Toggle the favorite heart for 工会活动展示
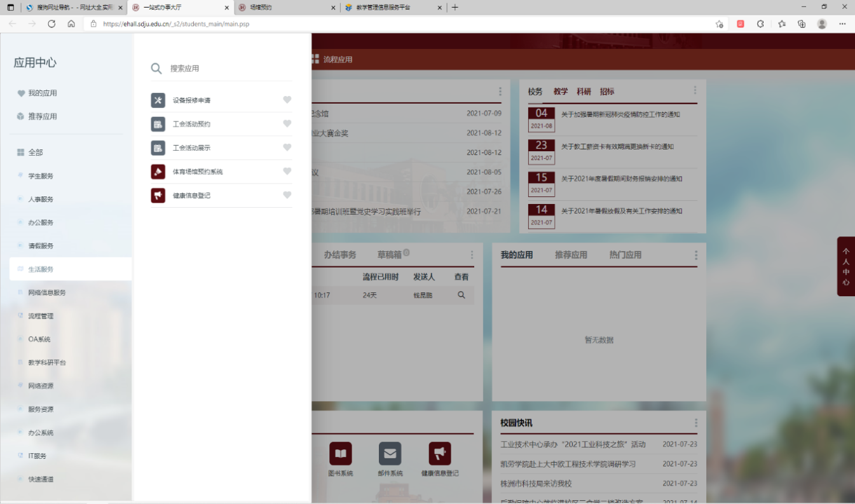Screen dimensions: 855x504 pyautogui.click(x=287, y=147)
